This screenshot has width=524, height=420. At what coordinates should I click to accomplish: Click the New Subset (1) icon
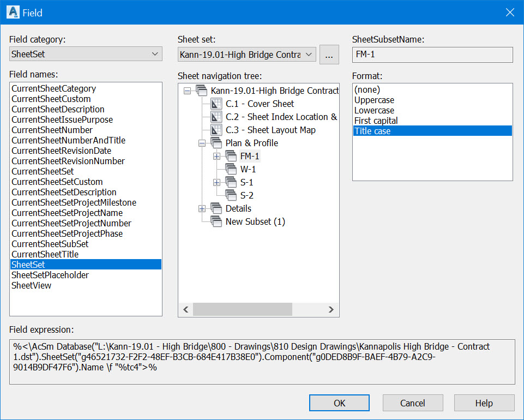tap(216, 221)
